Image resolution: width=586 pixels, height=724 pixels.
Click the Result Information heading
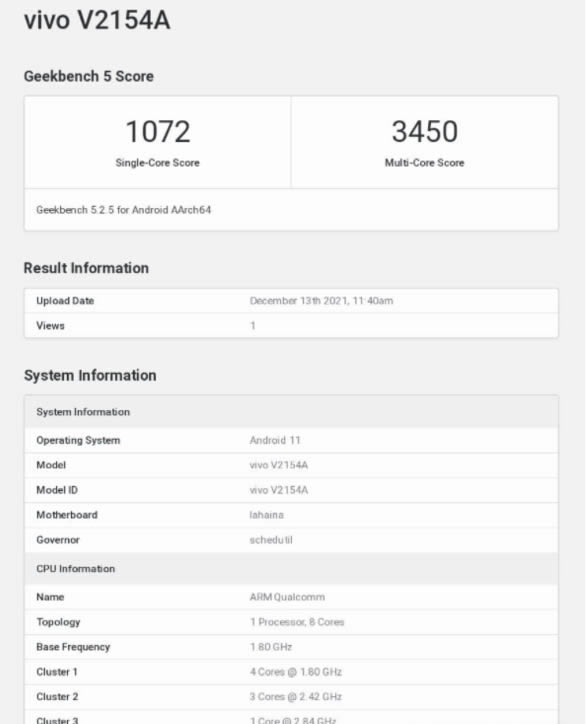point(86,268)
